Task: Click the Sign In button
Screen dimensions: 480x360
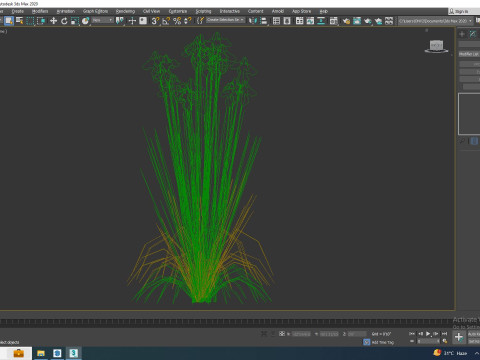Action: pyautogui.click(x=462, y=11)
